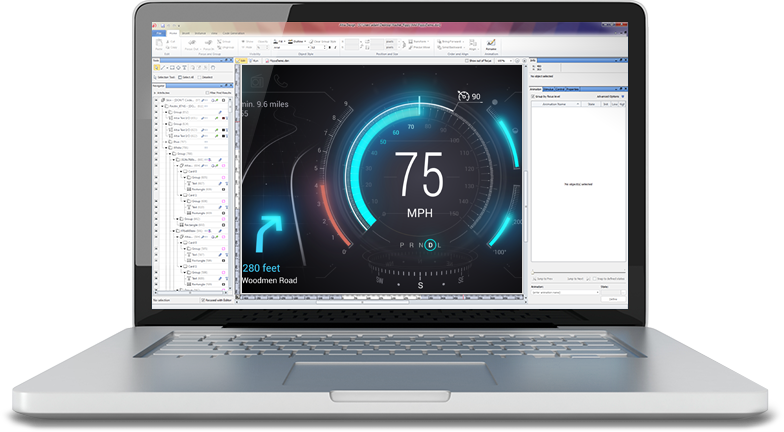The height and width of the screenshot is (432, 784).
Task: Click the Group objects icon
Action: (x=224, y=42)
